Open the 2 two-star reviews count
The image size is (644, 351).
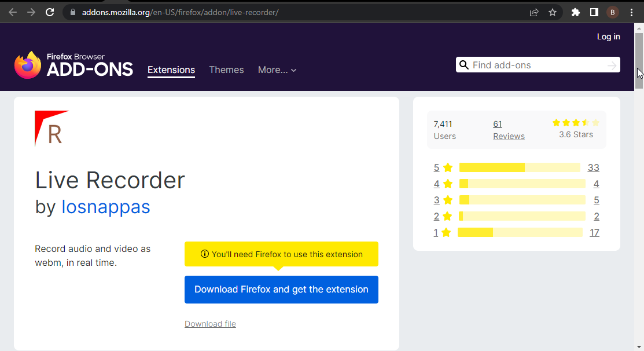coord(597,216)
